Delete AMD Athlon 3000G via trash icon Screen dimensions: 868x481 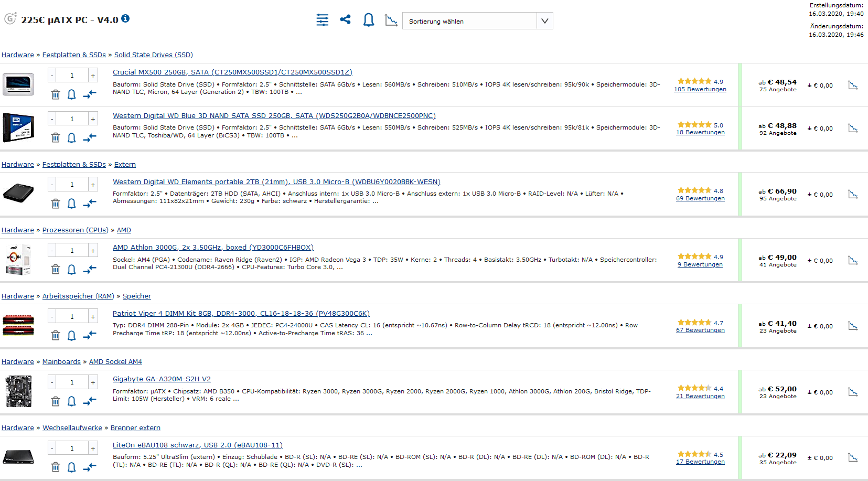click(56, 269)
